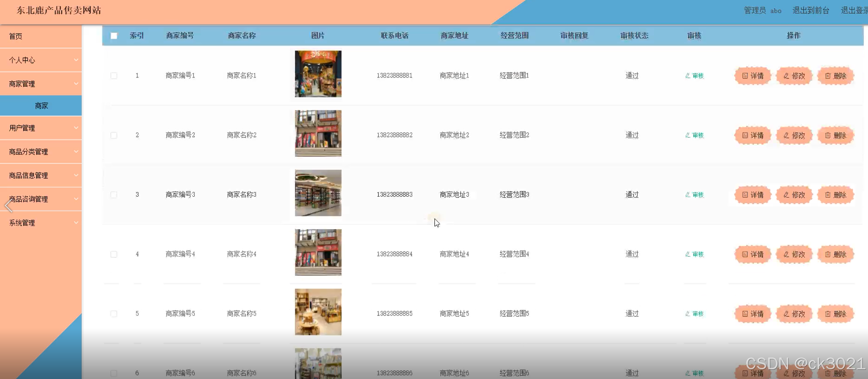
Task: Click the 东北鹿产品售卖网站 site title
Action: (59, 10)
